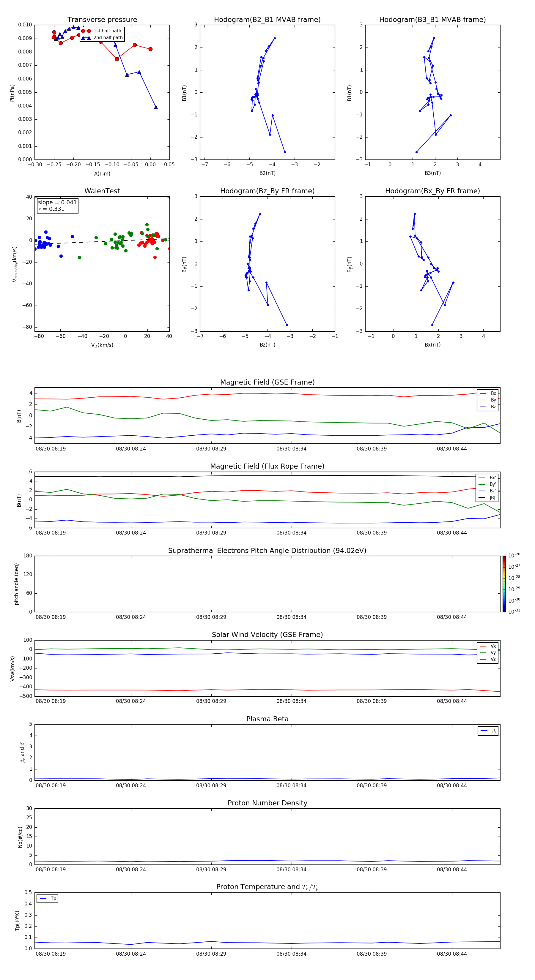Click the pitch angle rainbow colorbar
This screenshot has height=980, width=535.
504,584
